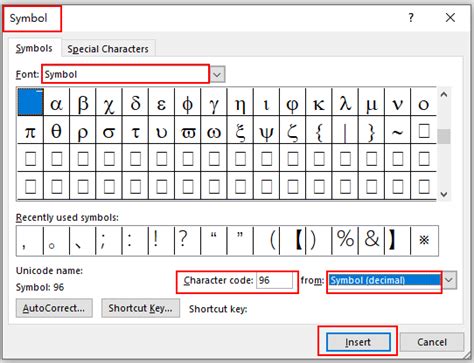
Task: Click the symbol grid scroll up arrow
Action: click(444, 95)
